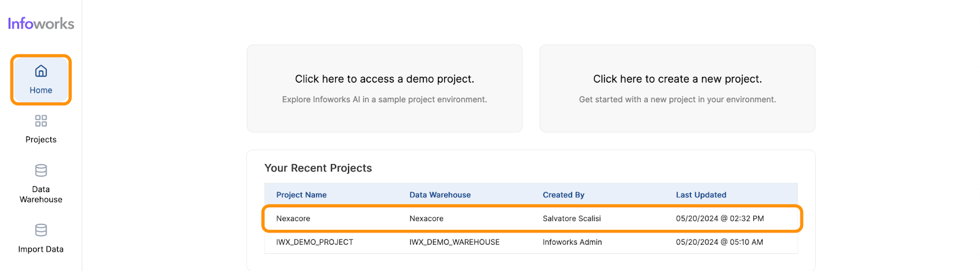The height and width of the screenshot is (271, 980).
Task: Open Projects grid icon in sidebar
Action: point(41,121)
